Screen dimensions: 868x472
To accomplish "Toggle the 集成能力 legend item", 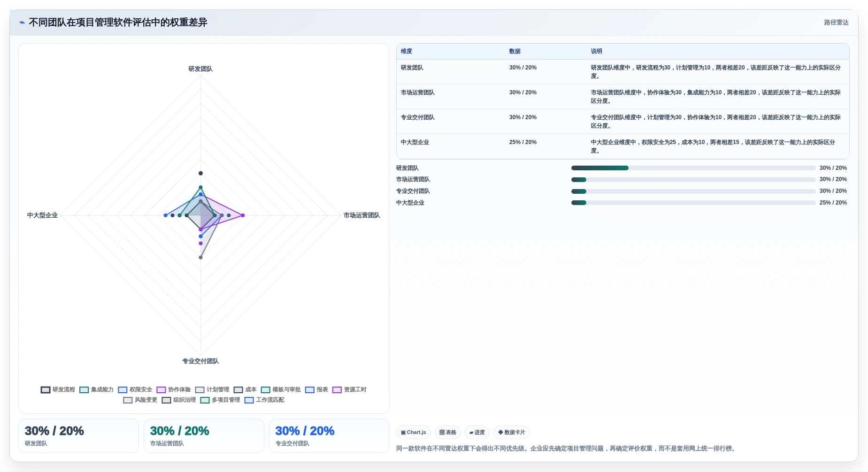I will coord(97,390).
